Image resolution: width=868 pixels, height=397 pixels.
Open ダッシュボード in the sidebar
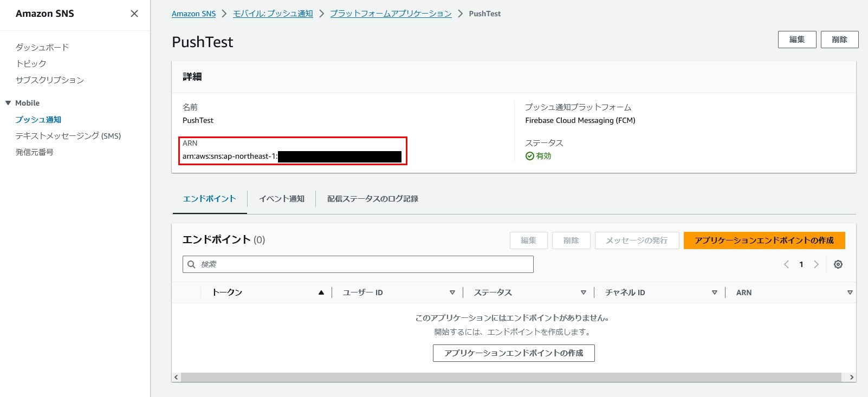(42, 47)
